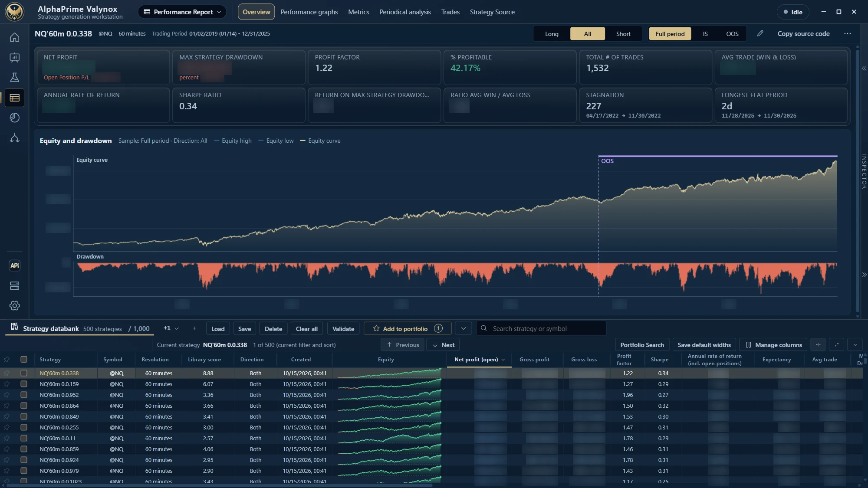
Task: Expand the +1 databank dropdown
Action: pyautogui.click(x=171, y=328)
